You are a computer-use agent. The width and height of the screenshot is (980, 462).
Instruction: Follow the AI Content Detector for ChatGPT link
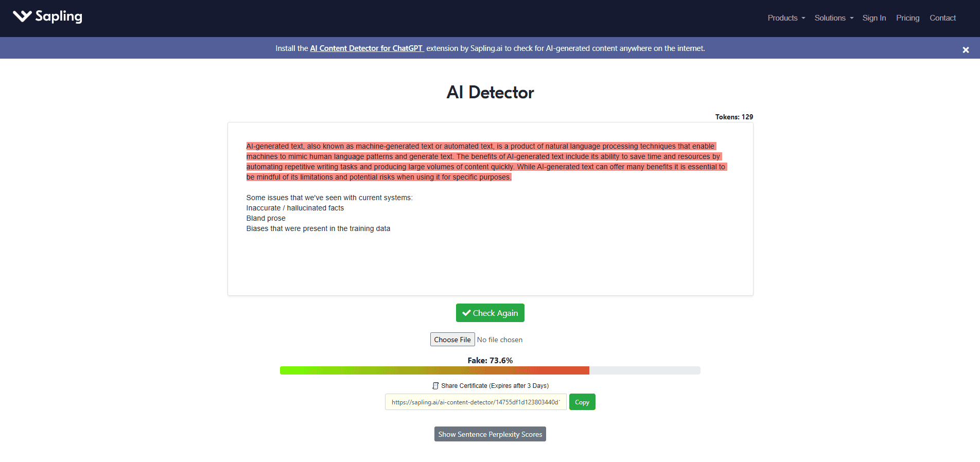(x=366, y=48)
